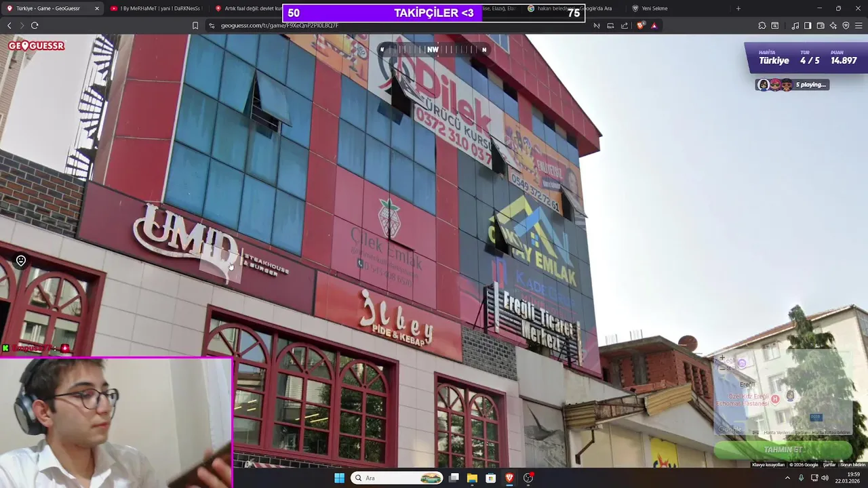
Task: Expand the system tray hidden icons chevron
Action: [x=787, y=478]
